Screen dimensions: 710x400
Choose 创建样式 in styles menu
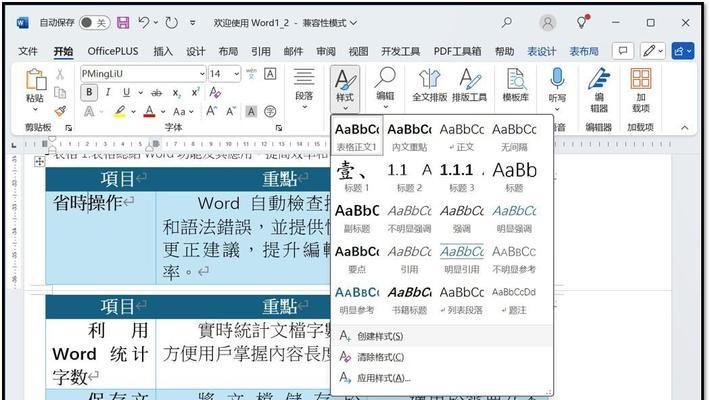(442, 336)
